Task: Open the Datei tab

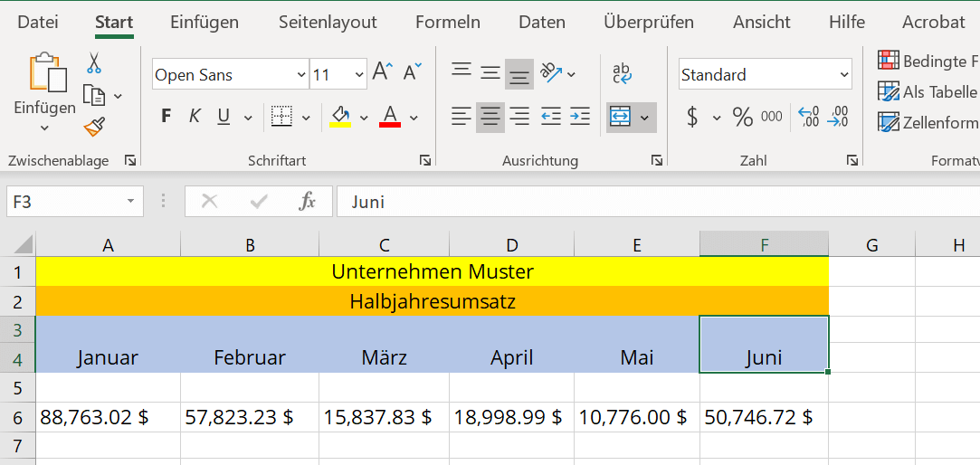Action: pyautogui.click(x=38, y=23)
